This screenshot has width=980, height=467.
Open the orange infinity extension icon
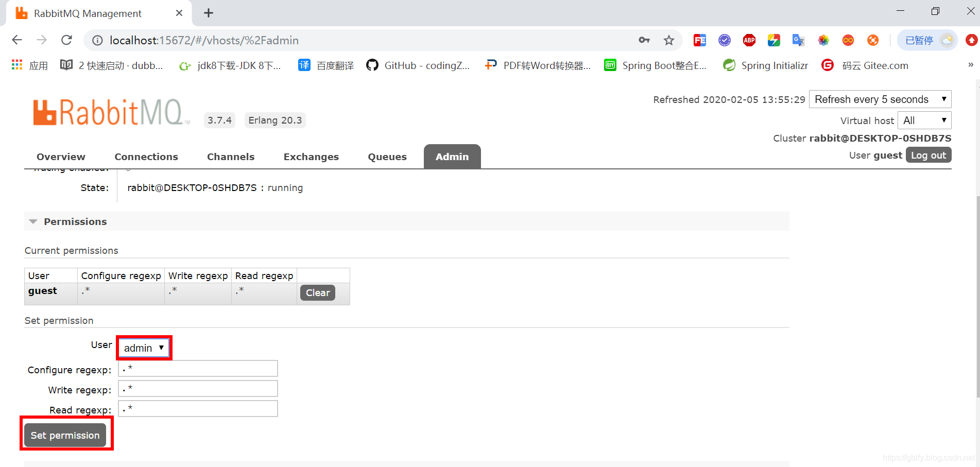tap(848, 40)
